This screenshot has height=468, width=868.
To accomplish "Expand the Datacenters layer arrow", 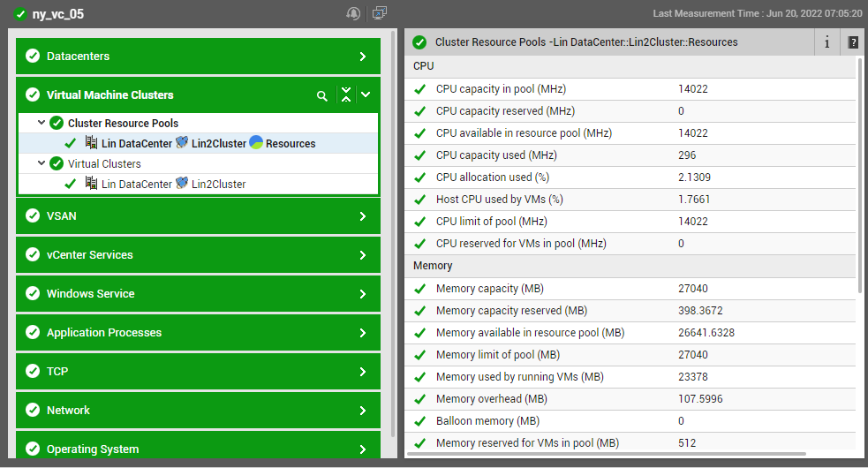I will (x=363, y=57).
